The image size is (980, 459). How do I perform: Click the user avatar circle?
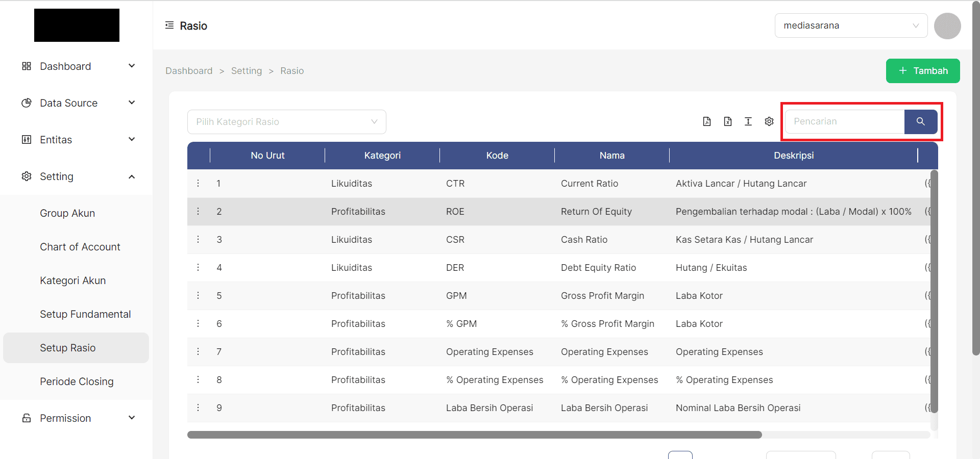(947, 26)
